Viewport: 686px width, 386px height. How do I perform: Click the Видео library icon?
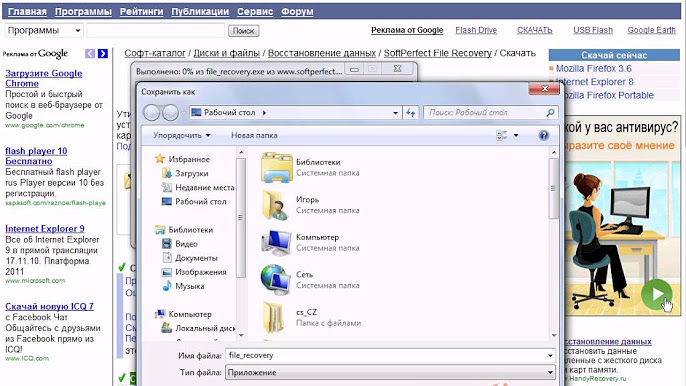(166, 244)
